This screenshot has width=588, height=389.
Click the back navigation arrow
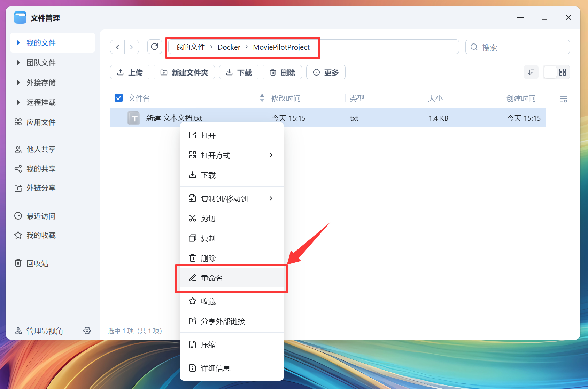click(x=118, y=47)
